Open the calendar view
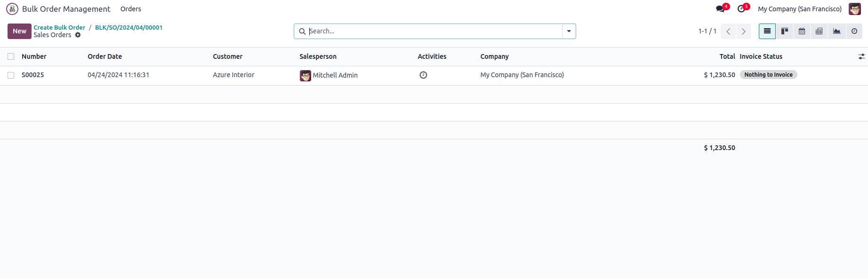868x278 pixels. click(802, 31)
